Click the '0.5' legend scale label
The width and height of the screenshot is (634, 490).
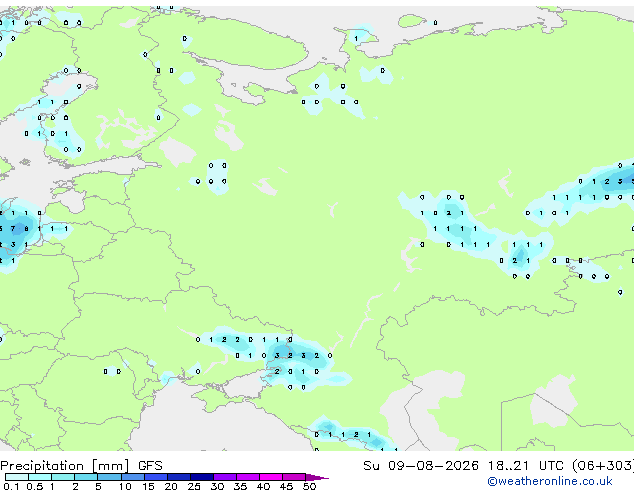34,486
